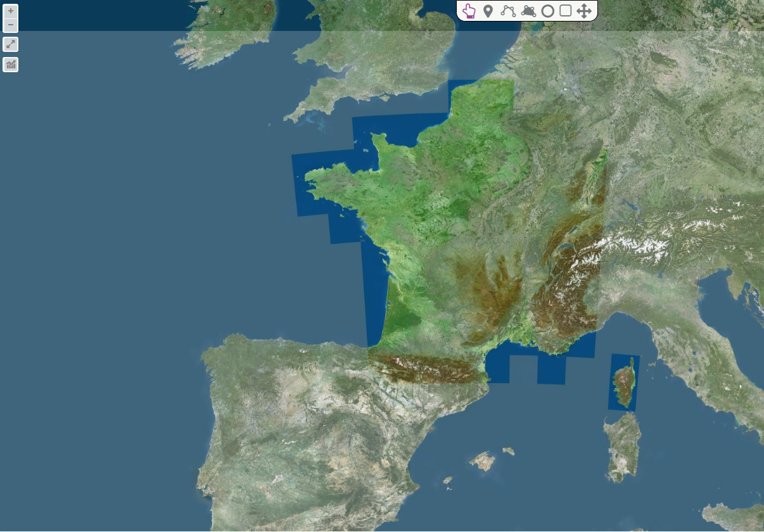The width and height of the screenshot is (764, 532).
Task: Click the zoom in button
Action: [10, 10]
